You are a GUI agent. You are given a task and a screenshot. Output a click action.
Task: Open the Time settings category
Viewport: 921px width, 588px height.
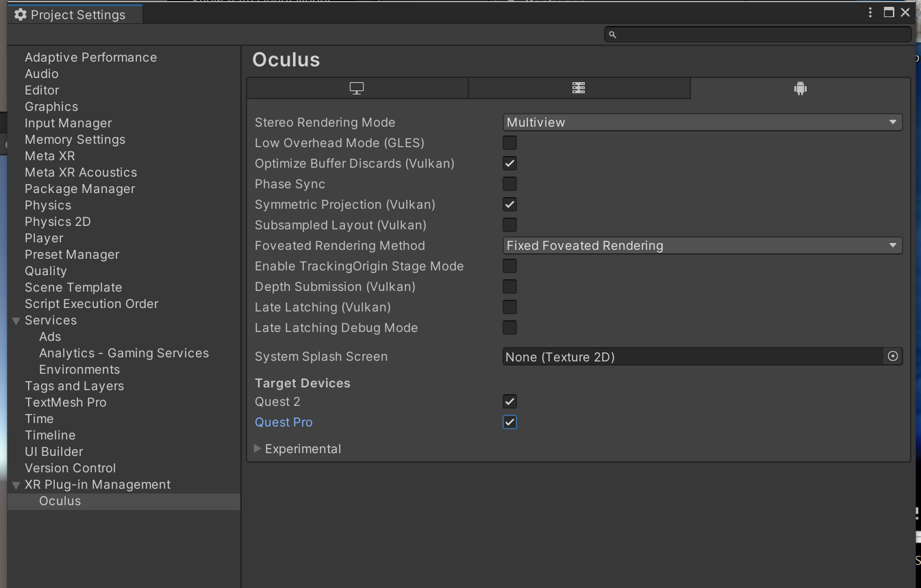click(39, 419)
